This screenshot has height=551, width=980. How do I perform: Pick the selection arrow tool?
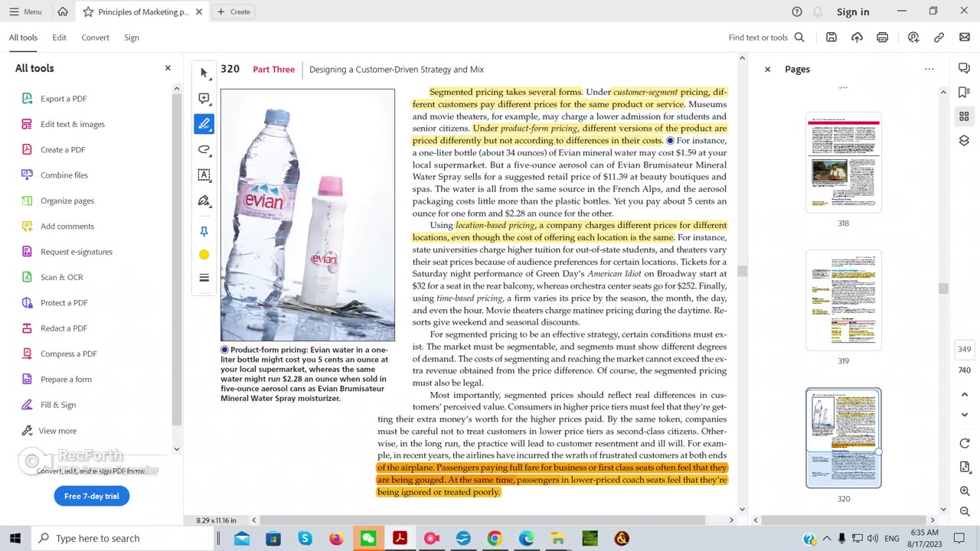click(204, 73)
